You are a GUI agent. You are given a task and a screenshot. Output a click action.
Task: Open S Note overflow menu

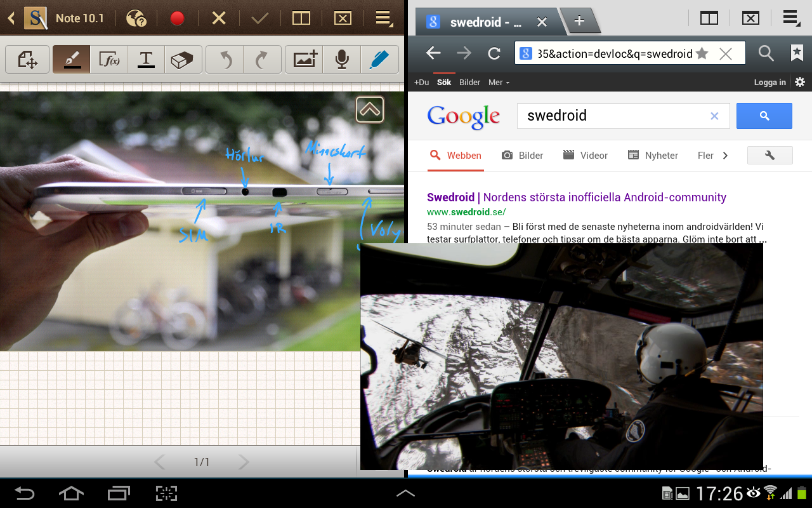point(384,18)
